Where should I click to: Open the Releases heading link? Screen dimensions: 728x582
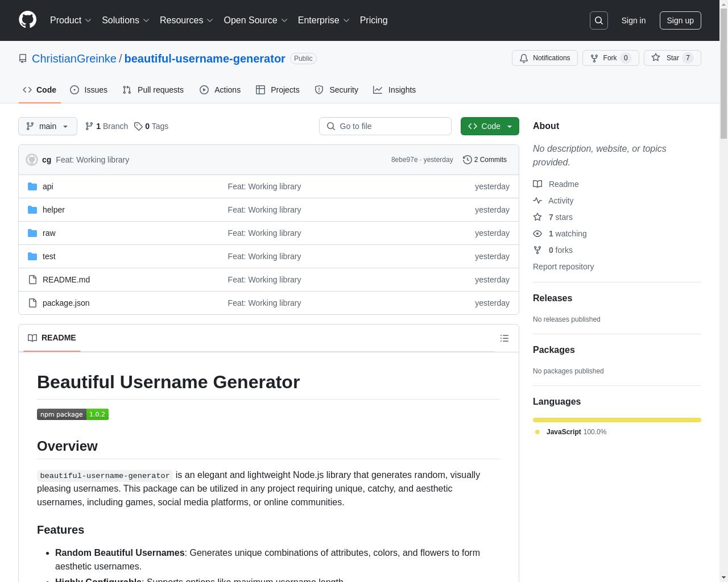tap(552, 298)
